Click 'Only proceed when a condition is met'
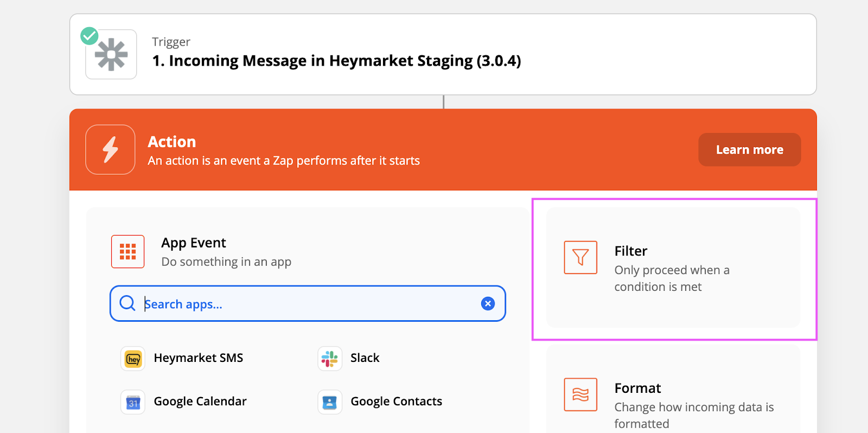Screen dimensions: 868x433 pyautogui.click(x=672, y=278)
